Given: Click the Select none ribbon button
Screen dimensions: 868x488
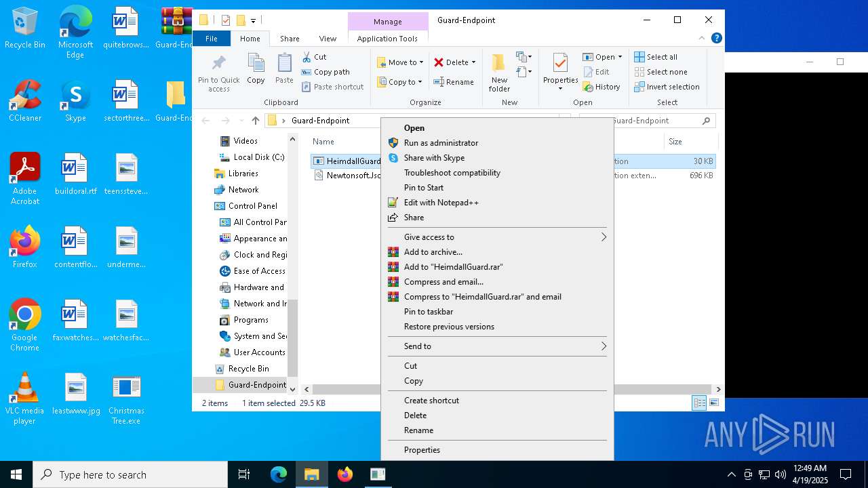Looking at the screenshot, I should 660,72.
